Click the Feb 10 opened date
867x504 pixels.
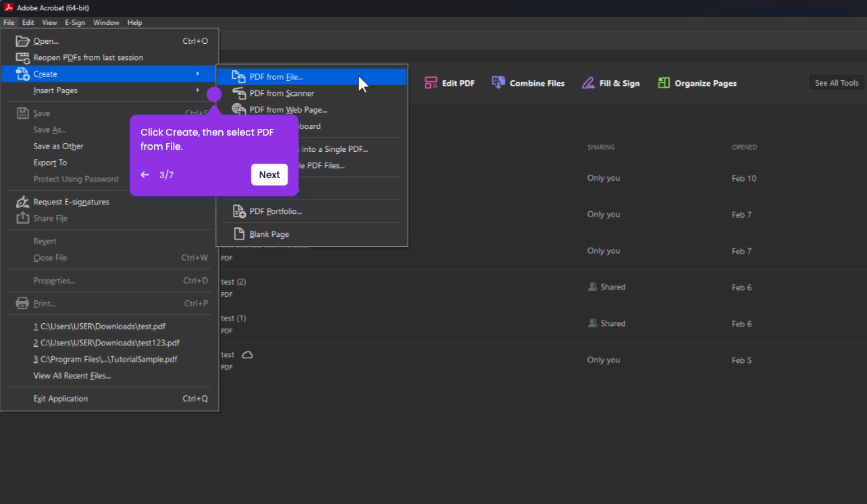point(744,179)
